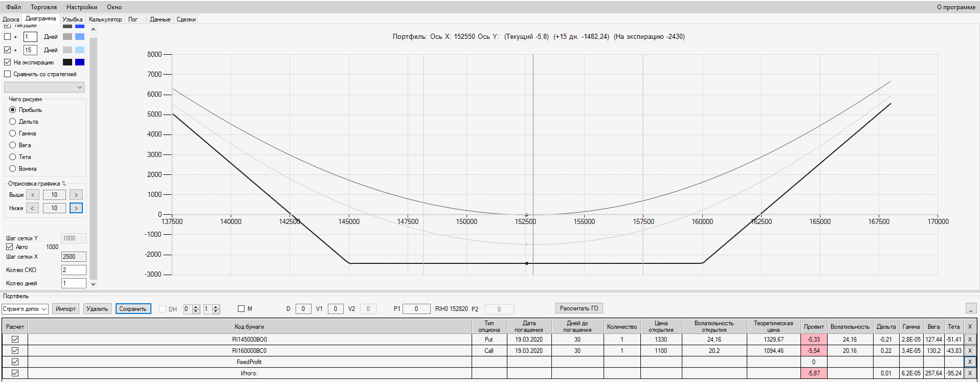
Task: Click the Кол-во дней input field
Action: pos(74,283)
